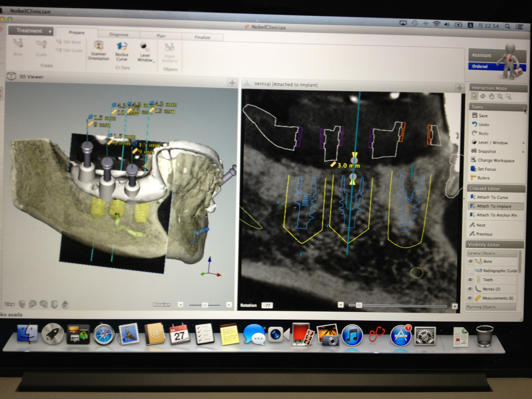Toggle Measurements (6) visibility eye

[x=470, y=298]
